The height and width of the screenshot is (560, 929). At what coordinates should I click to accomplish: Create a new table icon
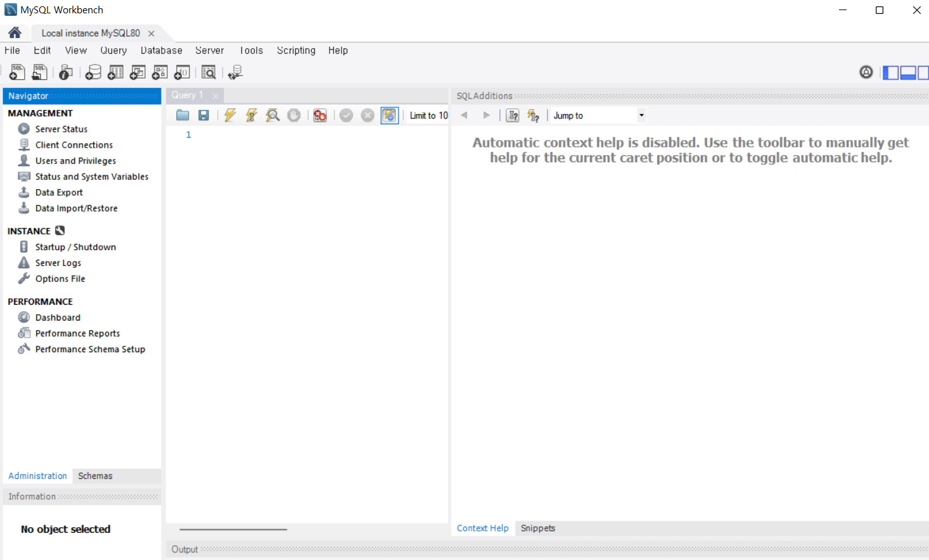[115, 72]
